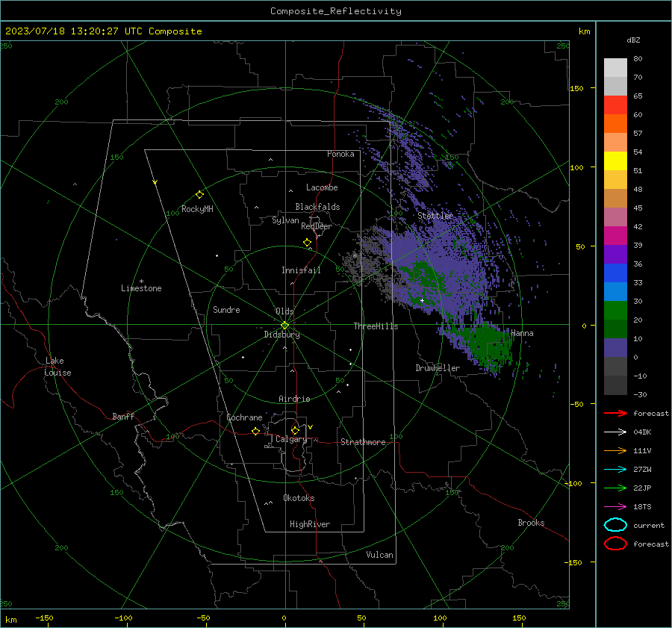Click the Hanna town label
Image resolution: width=672 pixels, height=628 pixels.
point(522,333)
